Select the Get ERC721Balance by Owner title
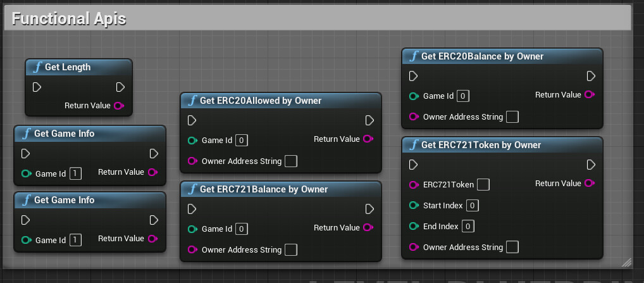Screen dimensions: 644x283 point(264,189)
